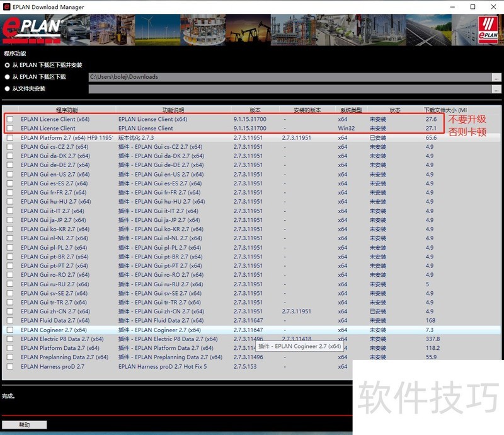Select the EPLAN Gui hu-HU 2.7 checkbox
This screenshot has height=435, width=504.
coord(10,201)
